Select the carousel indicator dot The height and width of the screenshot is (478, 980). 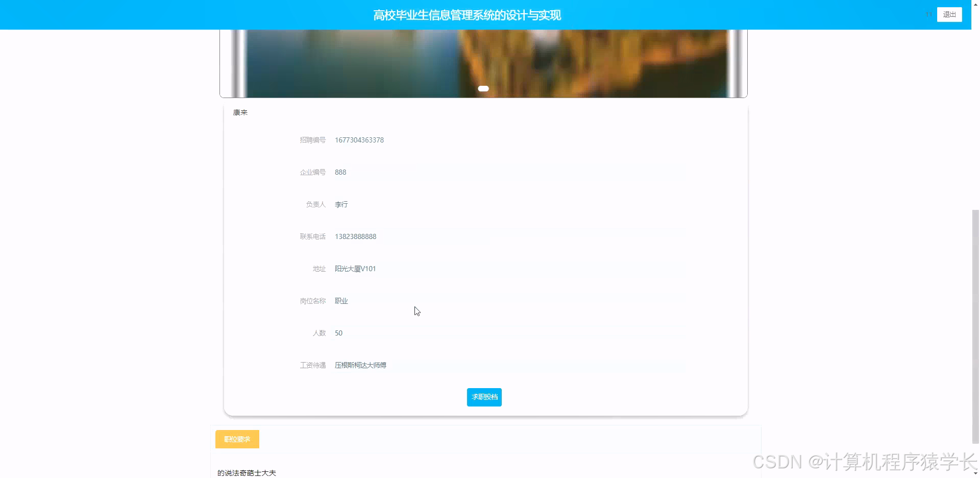[483, 88]
